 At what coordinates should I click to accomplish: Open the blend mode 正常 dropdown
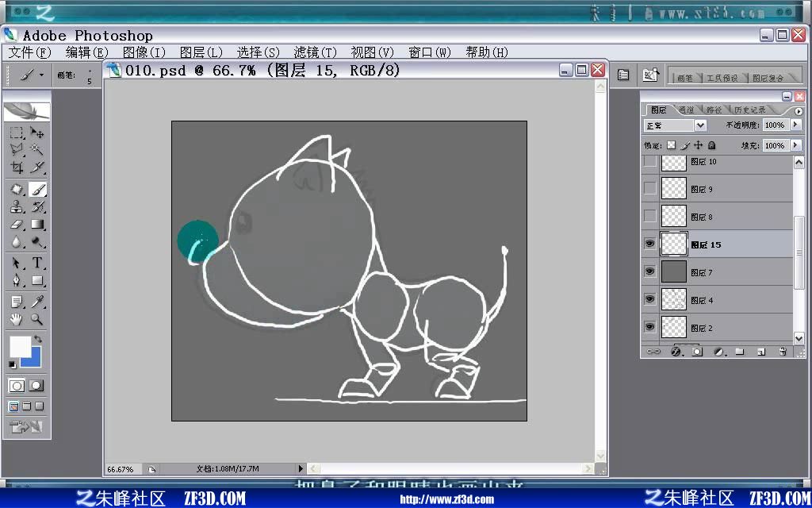point(700,125)
